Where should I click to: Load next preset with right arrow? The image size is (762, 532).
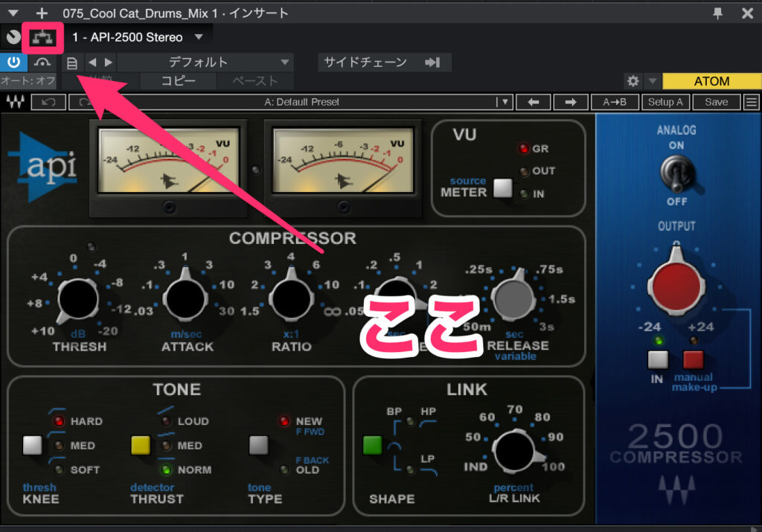571,102
